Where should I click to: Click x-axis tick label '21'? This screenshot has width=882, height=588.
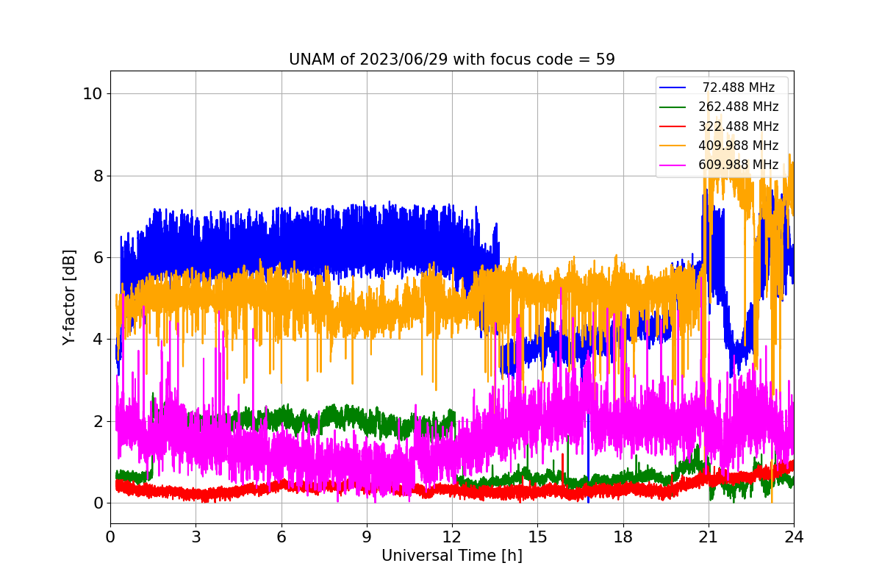(709, 537)
